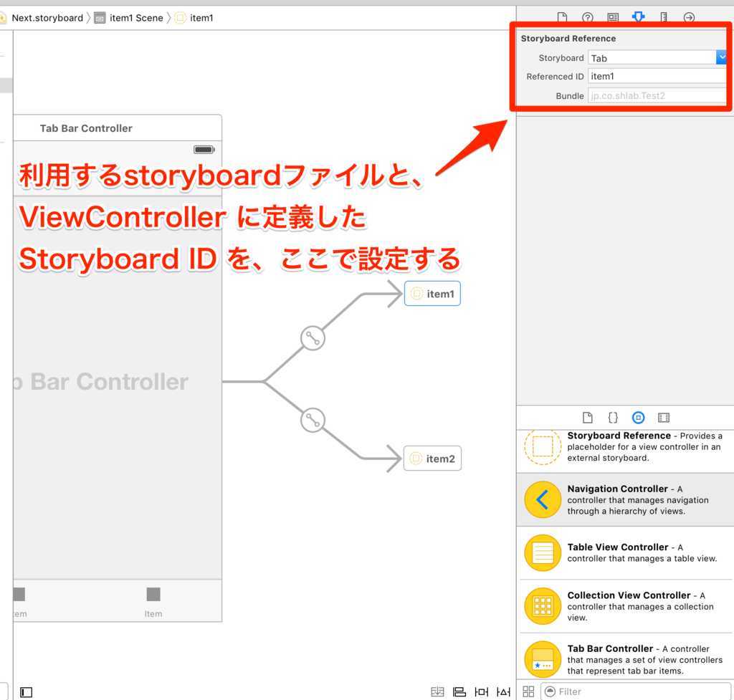This screenshot has width=734, height=700.
Task: Show the File Template library
Action: coord(588,418)
